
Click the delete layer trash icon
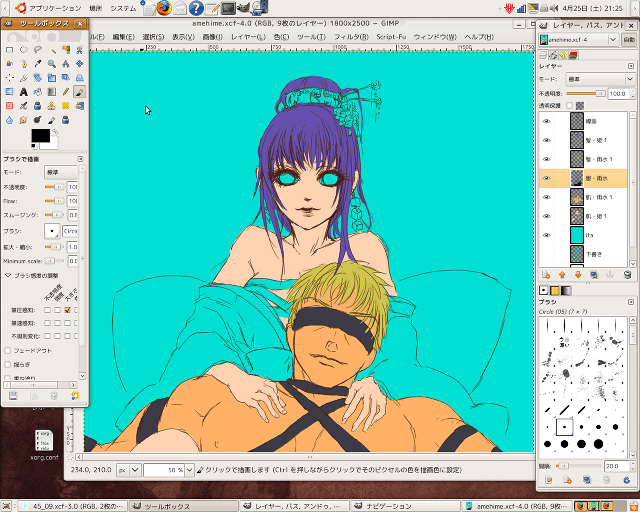[627, 275]
